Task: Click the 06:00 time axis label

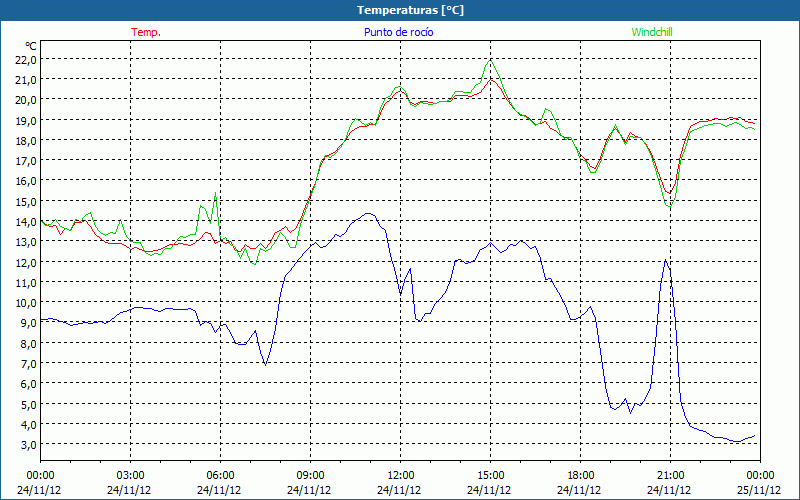Action: [220, 476]
